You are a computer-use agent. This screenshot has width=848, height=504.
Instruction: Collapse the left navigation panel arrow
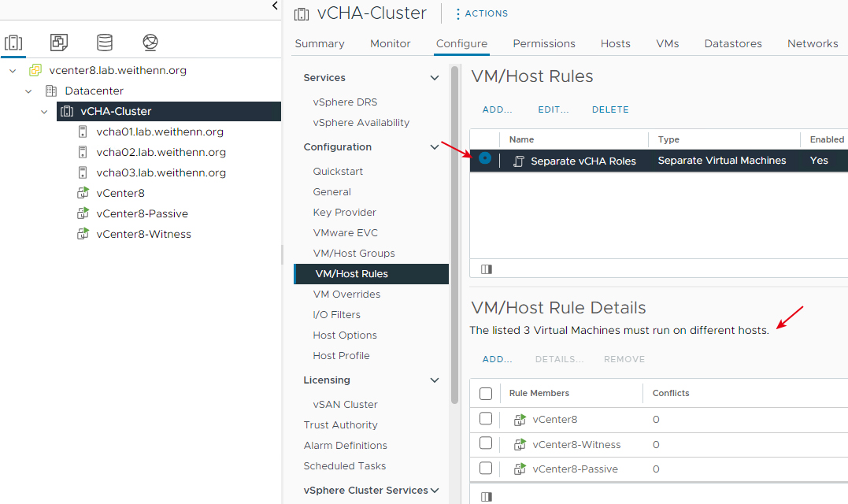(x=275, y=6)
